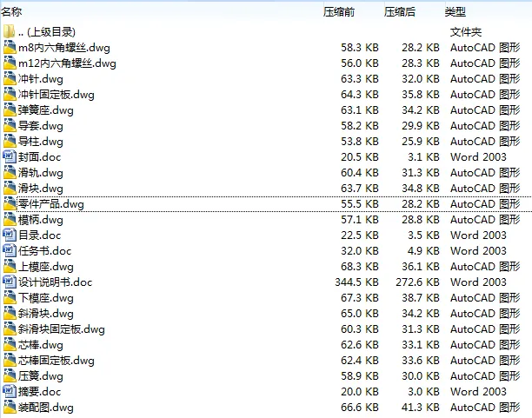The width and height of the screenshot is (532, 418).
Task: Select file name 目录.doc
Action: (x=39, y=236)
